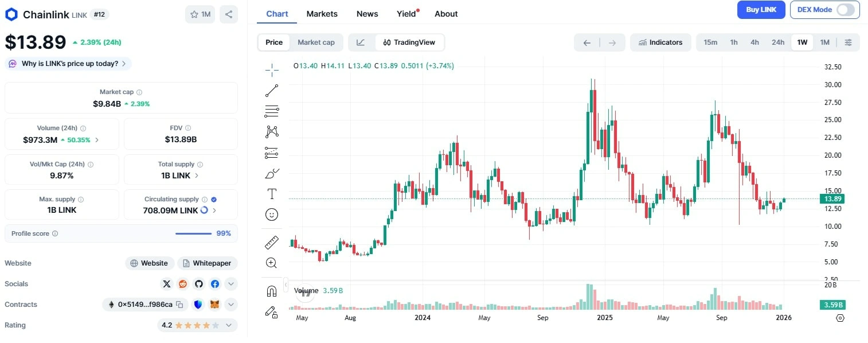Viewport: 868px width, 343px height.
Task: Click the Max. supply info icon
Action: click(80, 200)
